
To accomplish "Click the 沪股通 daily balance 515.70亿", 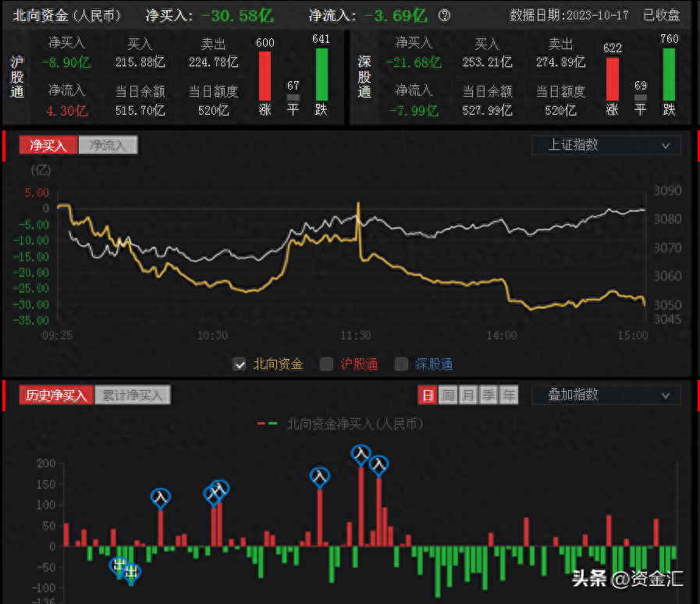I will pyautogui.click(x=140, y=111).
